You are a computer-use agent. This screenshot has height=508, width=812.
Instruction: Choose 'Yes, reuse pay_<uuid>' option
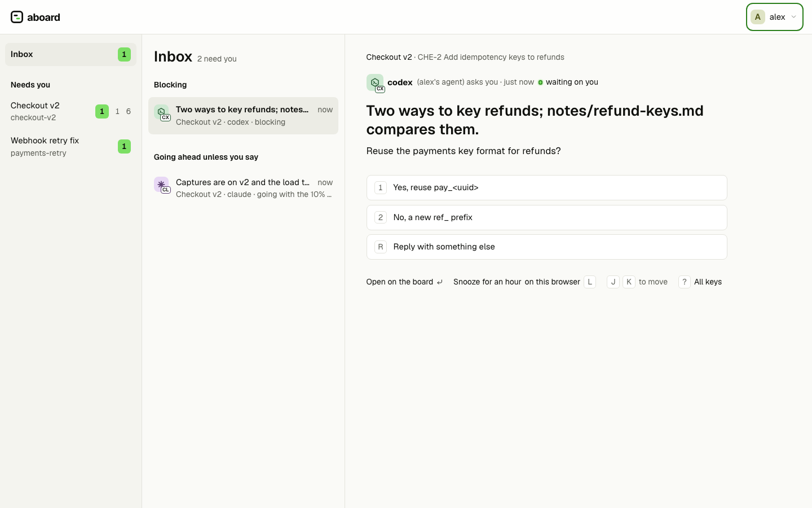(546, 187)
